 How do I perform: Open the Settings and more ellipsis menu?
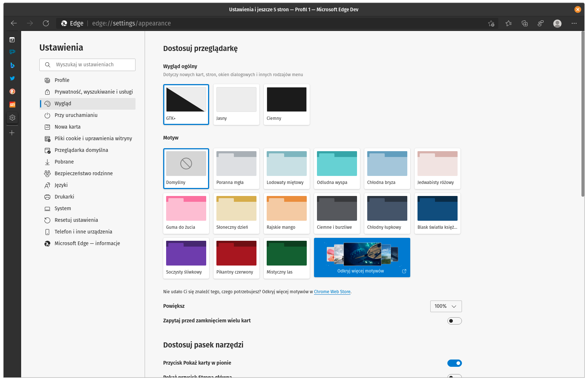pos(574,23)
